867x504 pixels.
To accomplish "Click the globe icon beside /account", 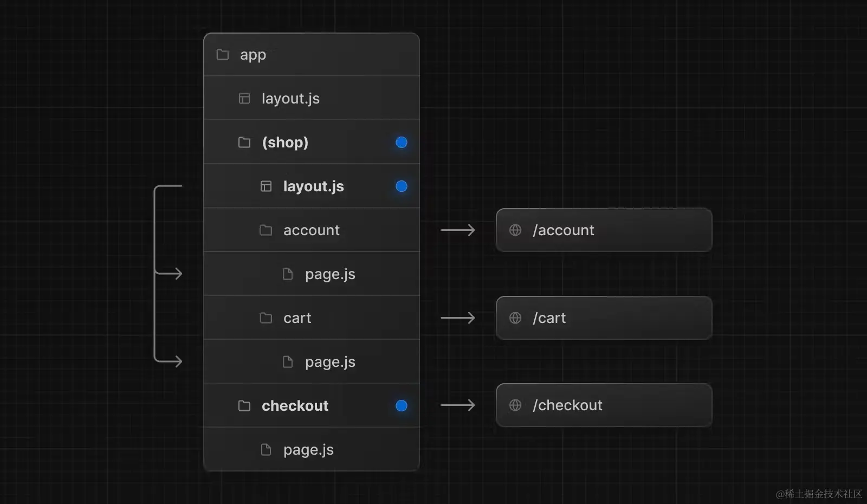I will (515, 230).
